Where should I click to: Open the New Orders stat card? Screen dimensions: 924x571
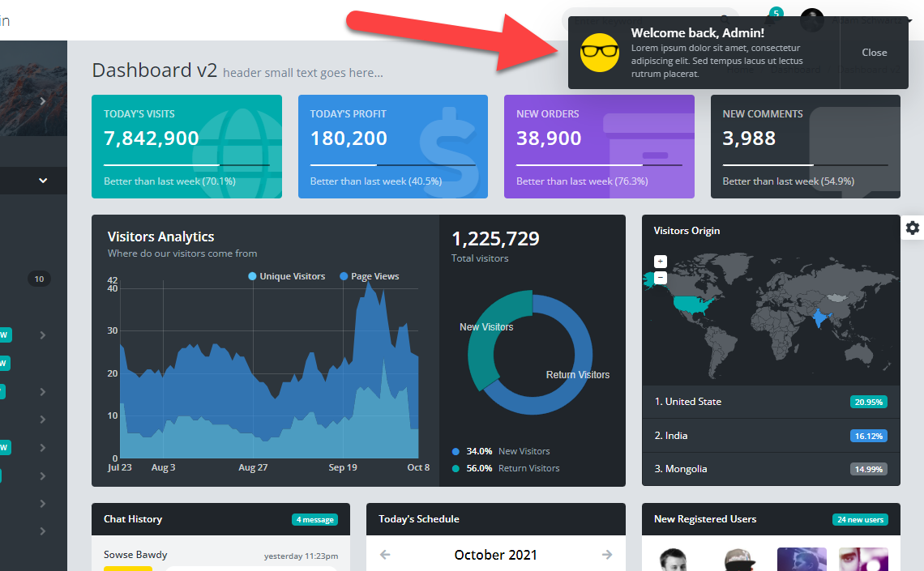tap(599, 147)
